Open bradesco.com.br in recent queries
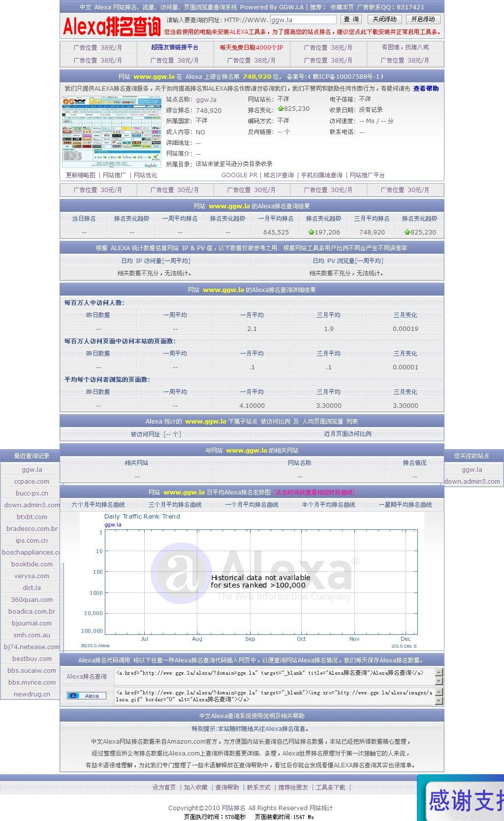The image size is (504, 821). [32, 529]
